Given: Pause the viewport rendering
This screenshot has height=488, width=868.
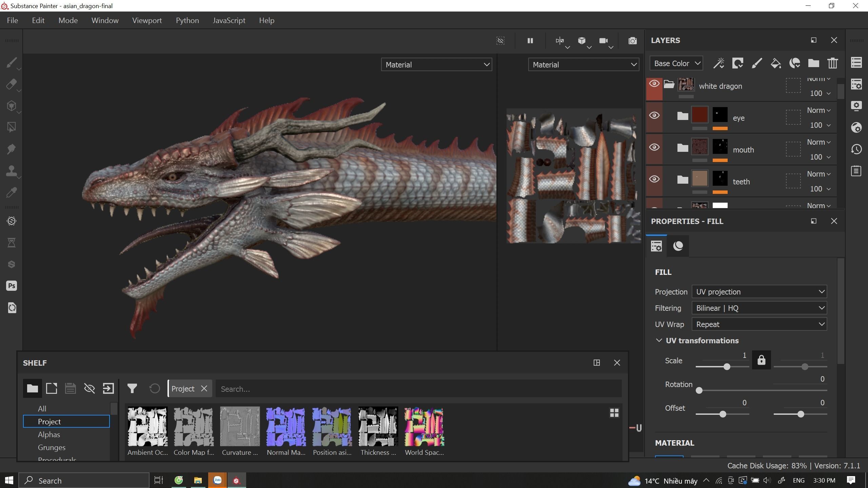Looking at the screenshot, I should point(530,41).
